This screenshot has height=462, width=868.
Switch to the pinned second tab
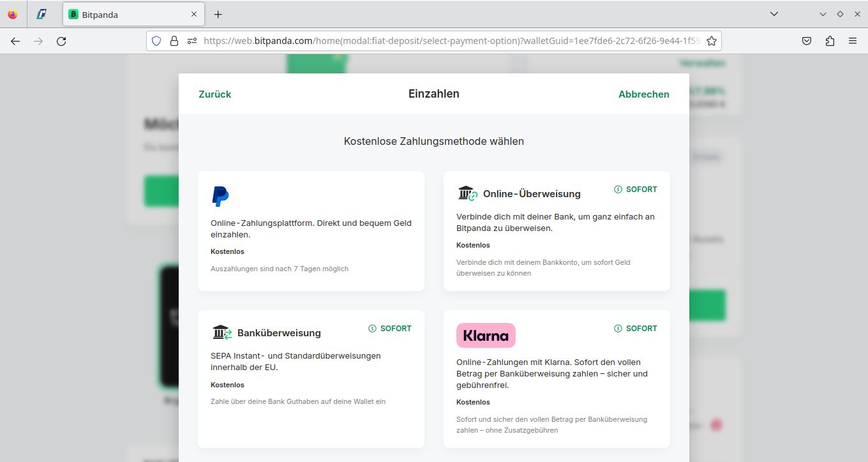tap(41, 14)
